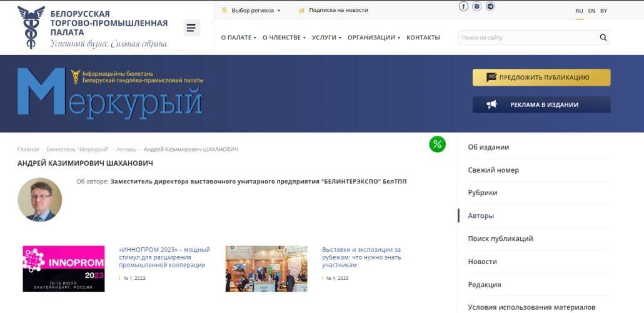Screen dimensions: 644x313
Task: Select Свежий номер in the sidebar
Action: [493, 170]
